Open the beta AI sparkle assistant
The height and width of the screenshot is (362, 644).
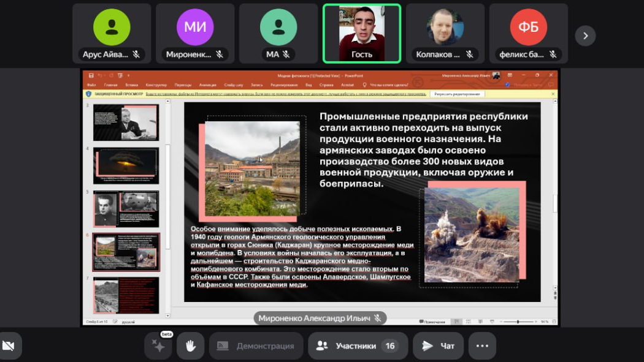coord(158,346)
